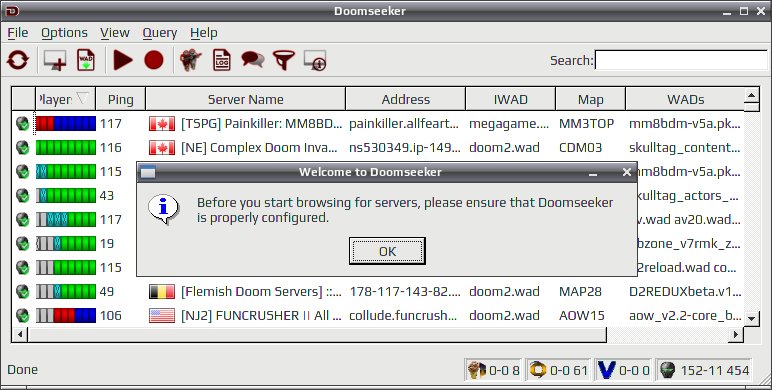
Task: Click the MM3TOP map cell
Action: (x=586, y=124)
